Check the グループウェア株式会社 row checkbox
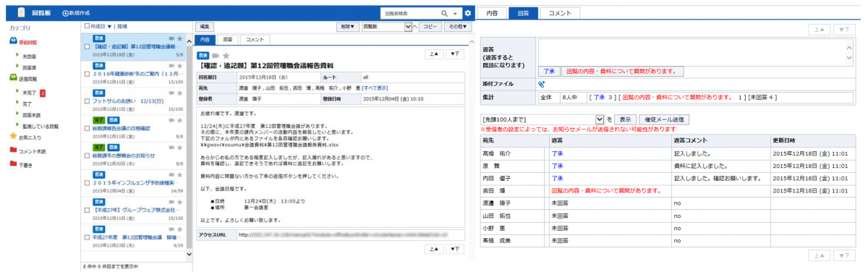 (88, 210)
